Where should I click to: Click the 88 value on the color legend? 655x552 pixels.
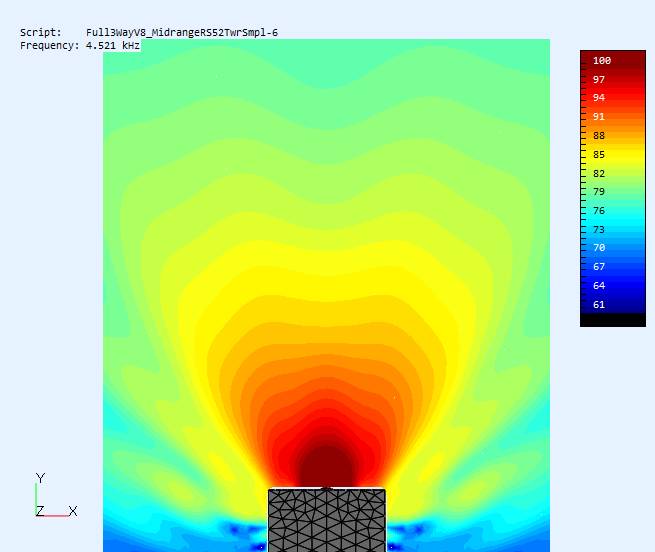[x=599, y=136]
